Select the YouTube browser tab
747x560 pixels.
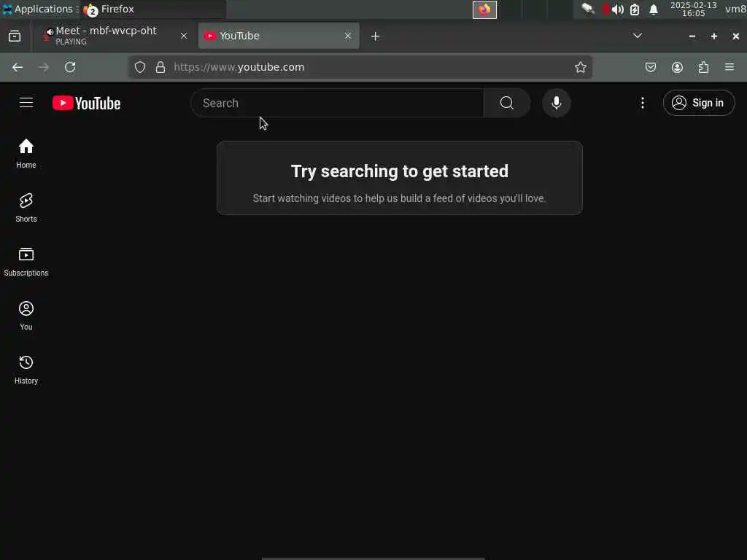(x=279, y=36)
